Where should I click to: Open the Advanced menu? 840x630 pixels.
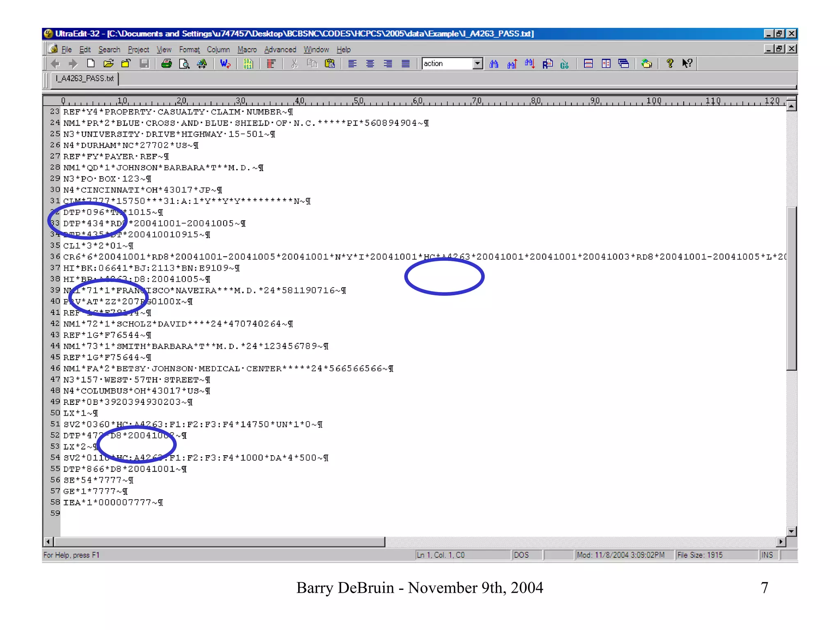click(x=280, y=50)
